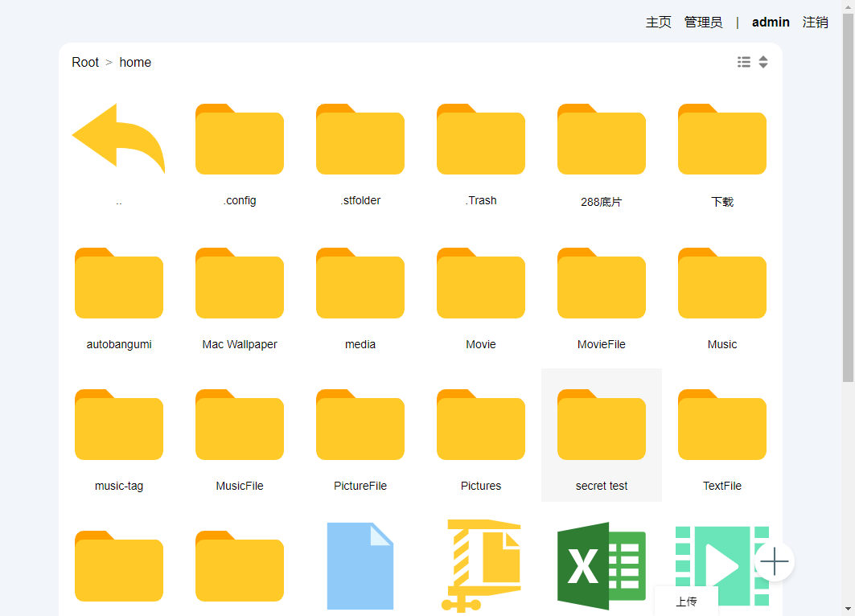
Task: Navigate to Root in breadcrumb
Action: [85, 62]
